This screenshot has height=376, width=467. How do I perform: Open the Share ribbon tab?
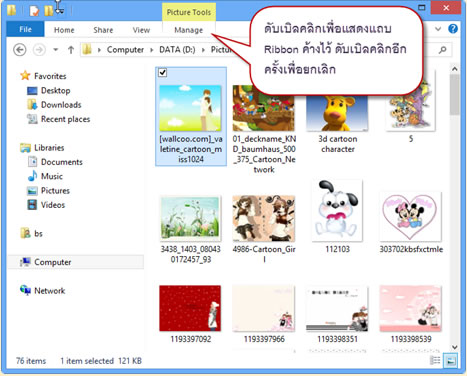(x=103, y=30)
